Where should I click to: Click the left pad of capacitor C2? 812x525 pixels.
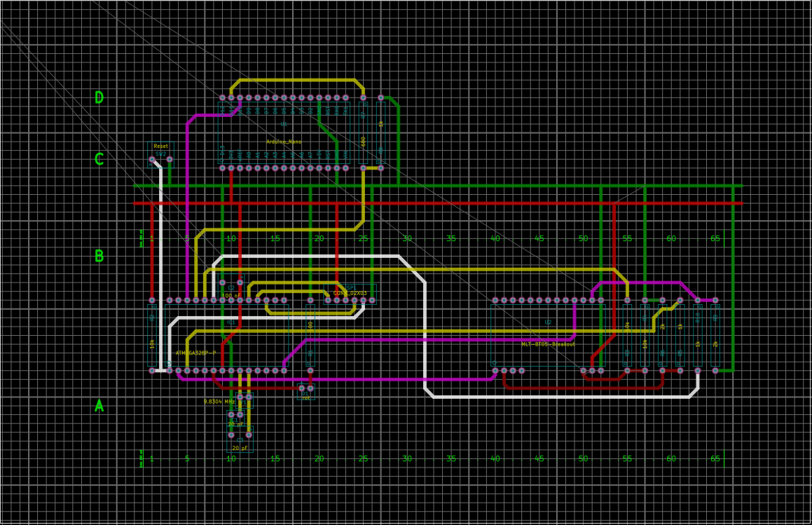222,282
